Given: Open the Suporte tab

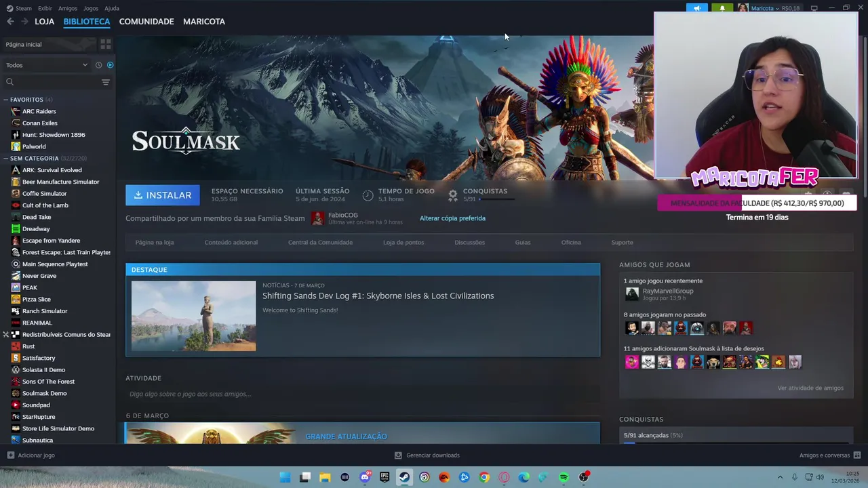Looking at the screenshot, I should [x=622, y=243].
